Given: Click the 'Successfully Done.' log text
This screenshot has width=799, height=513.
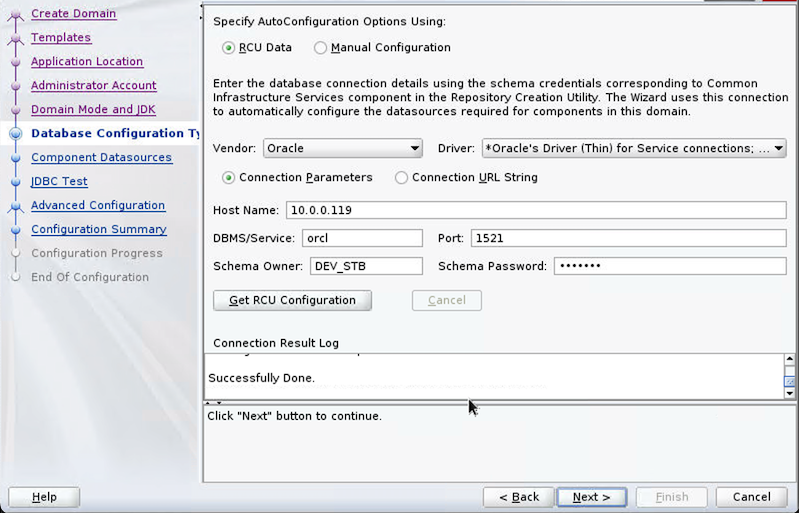Looking at the screenshot, I should coord(261,378).
